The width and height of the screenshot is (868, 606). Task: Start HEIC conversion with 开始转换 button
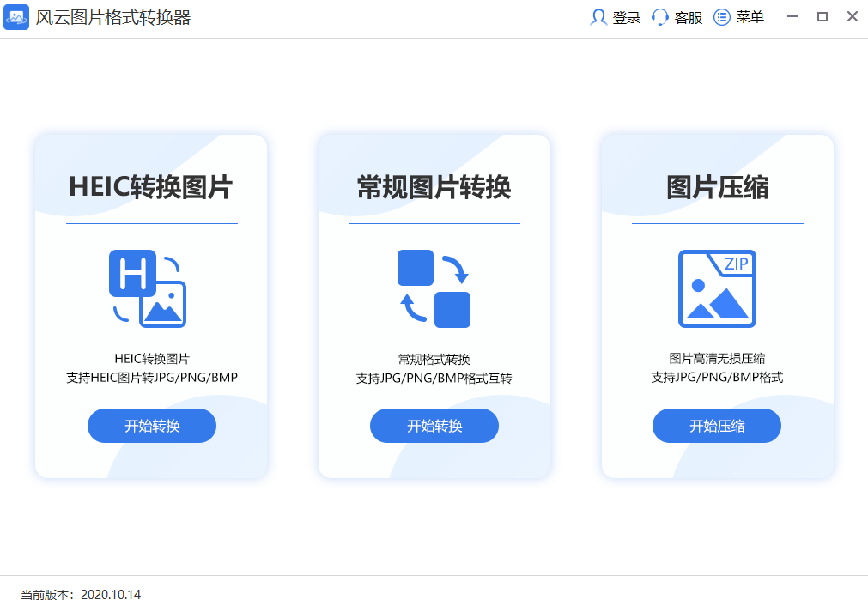(151, 426)
